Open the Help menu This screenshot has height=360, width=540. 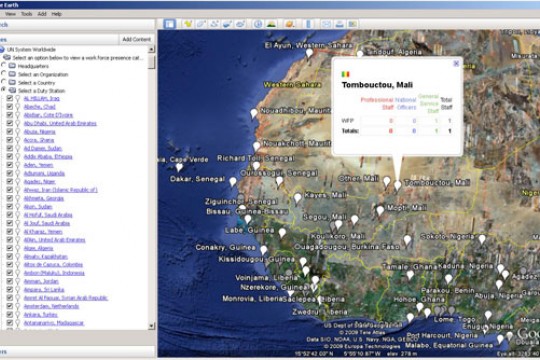pyautogui.click(x=56, y=14)
